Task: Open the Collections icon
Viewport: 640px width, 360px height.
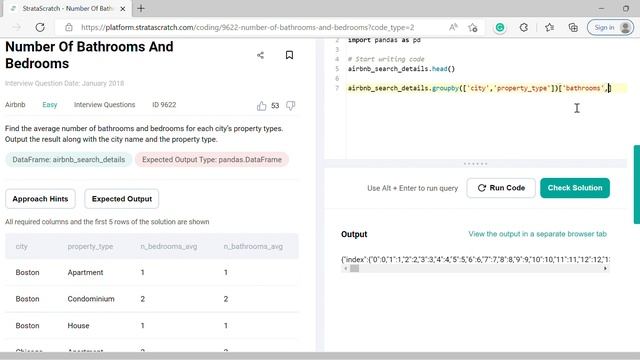Action: coord(573,27)
